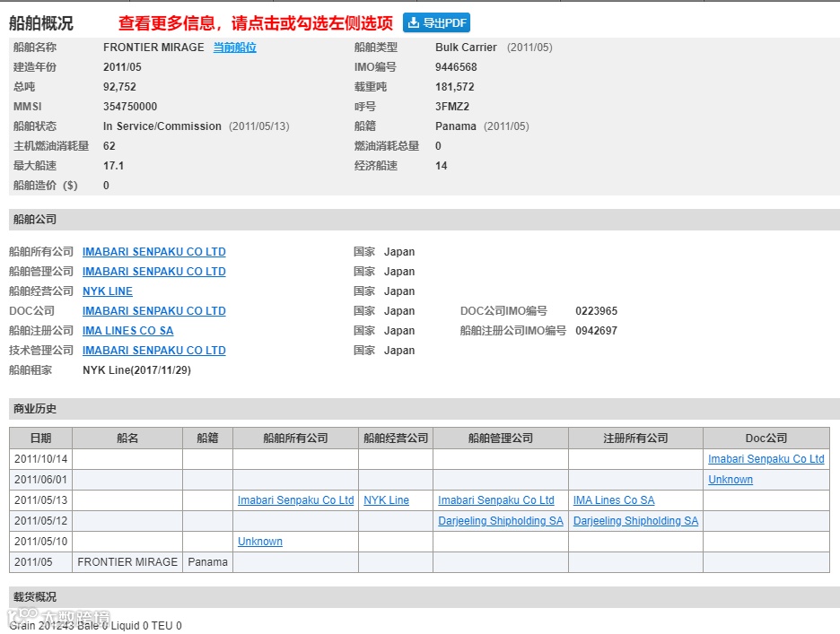Select build year value 2011/05 in overview
This screenshot has height=634, width=840.
point(122,67)
